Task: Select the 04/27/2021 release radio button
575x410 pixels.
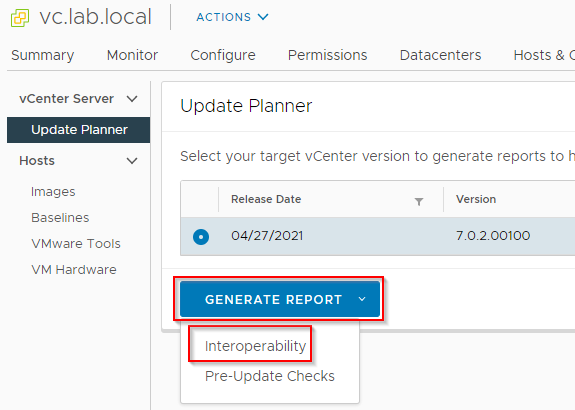Action: tap(201, 237)
